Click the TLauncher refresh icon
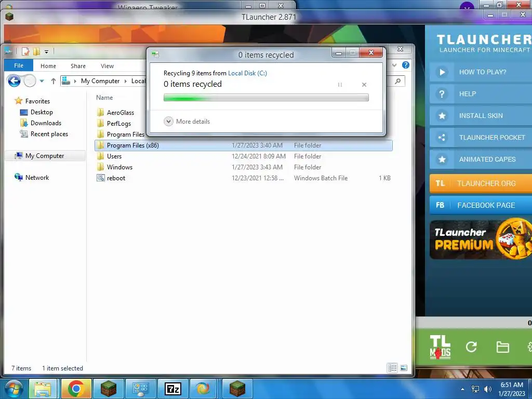This screenshot has width=532, height=399. coord(471,347)
